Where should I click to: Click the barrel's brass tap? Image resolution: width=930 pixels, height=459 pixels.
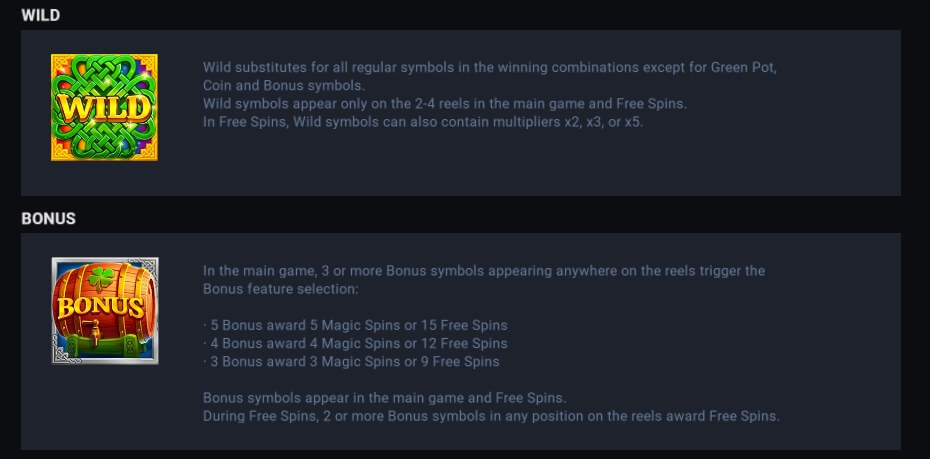(x=92, y=330)
